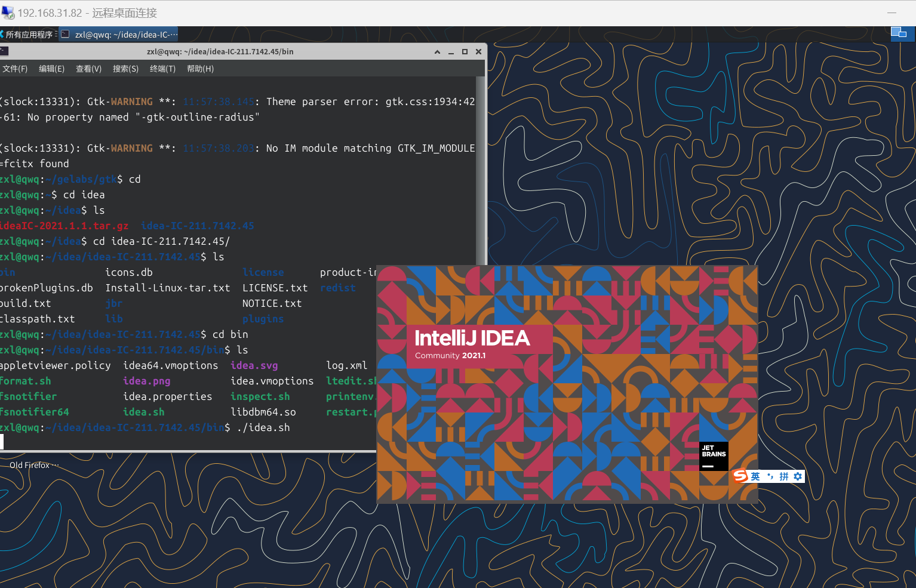Click the remote desktop connection bar icon at top right

(x=899, y=33)
